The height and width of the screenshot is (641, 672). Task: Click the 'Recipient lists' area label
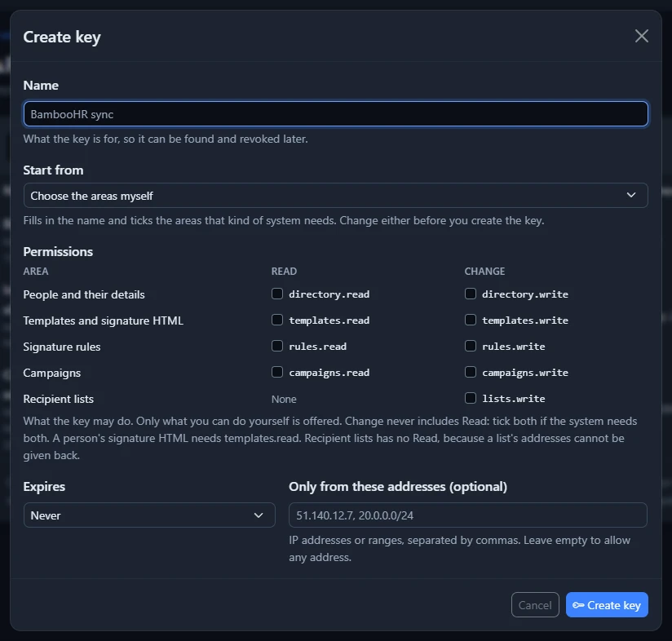58,399
